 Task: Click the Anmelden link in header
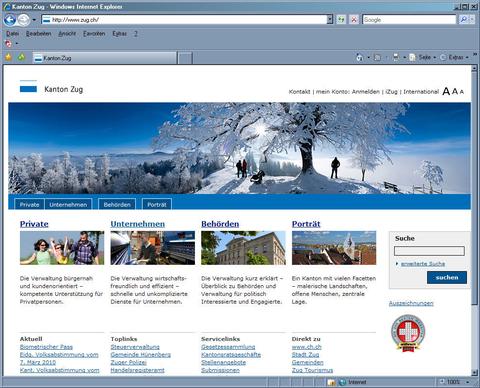366,92
